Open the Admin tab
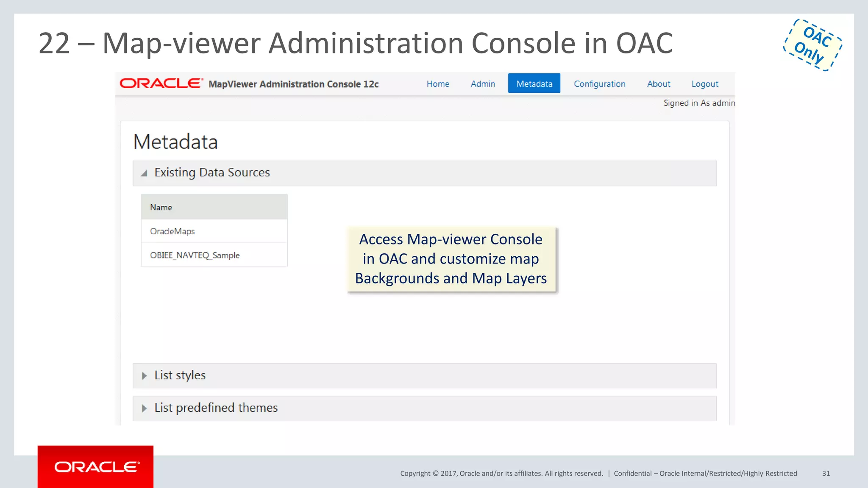 (483, 84)
